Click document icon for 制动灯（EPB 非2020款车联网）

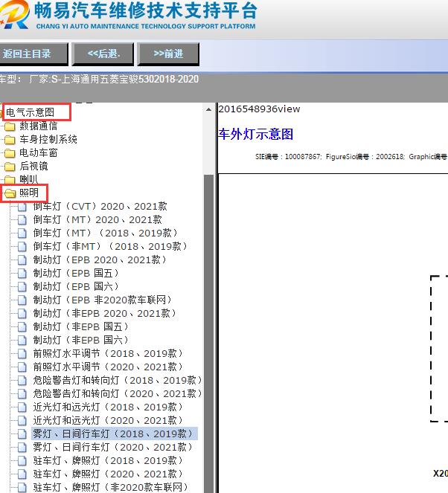22,300
